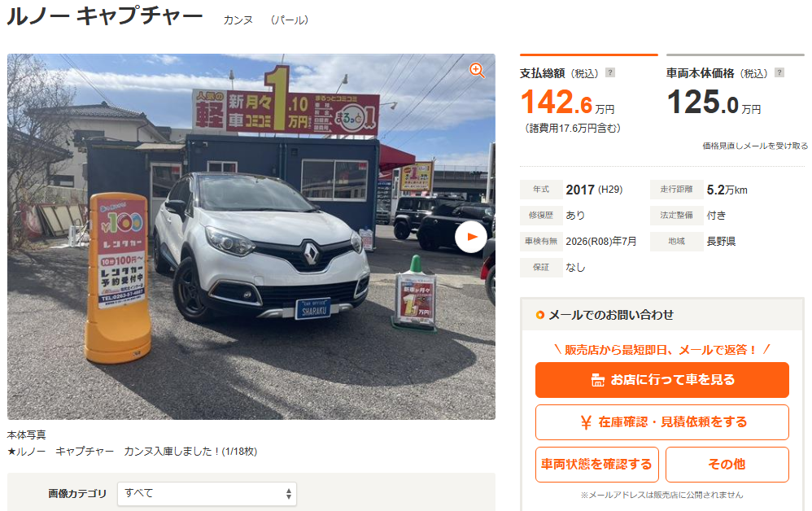Click the お店に行って車を見る button
Image resolution: width=812 pixels, height=511 pixels.
coord(662,380)
